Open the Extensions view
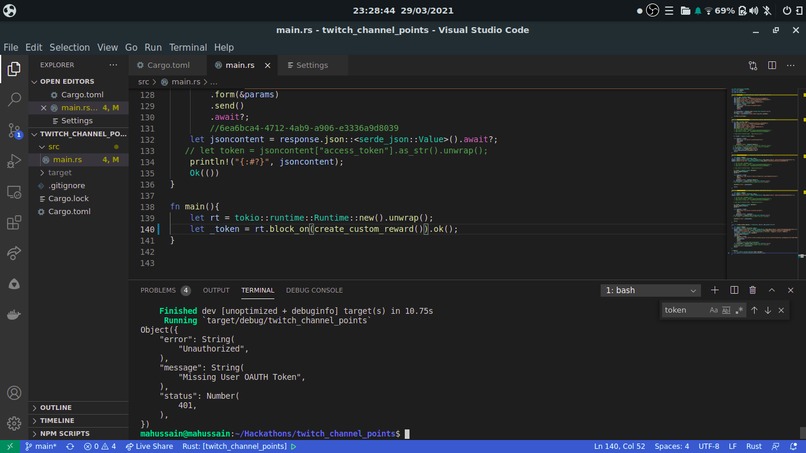The image size is (806, 453). (x=14, y=223)
